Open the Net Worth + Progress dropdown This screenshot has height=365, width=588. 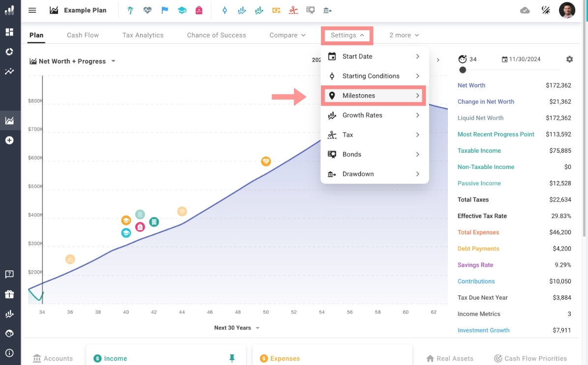[72, 61]
